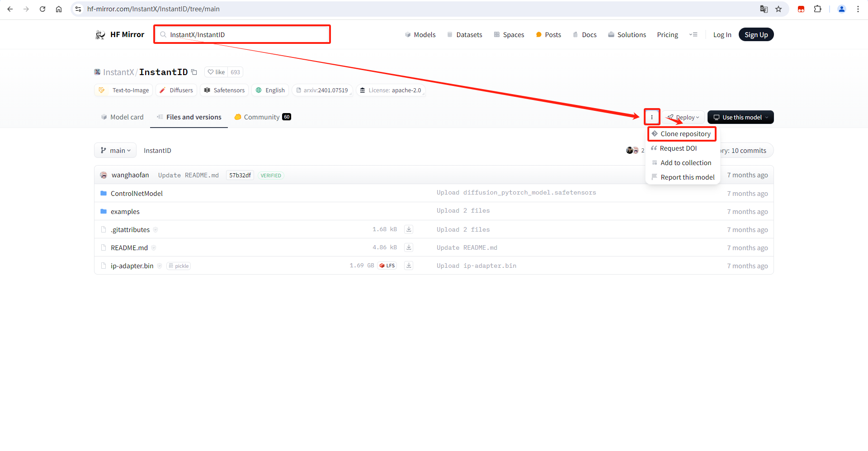
Task: Select Report this model option
Action: click(x=683, y=177)
